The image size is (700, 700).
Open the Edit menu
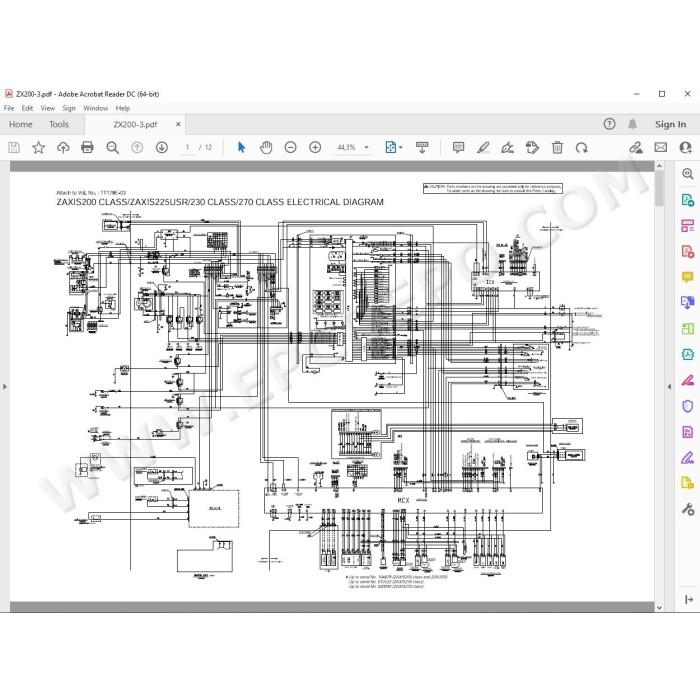tap(27, 108)
